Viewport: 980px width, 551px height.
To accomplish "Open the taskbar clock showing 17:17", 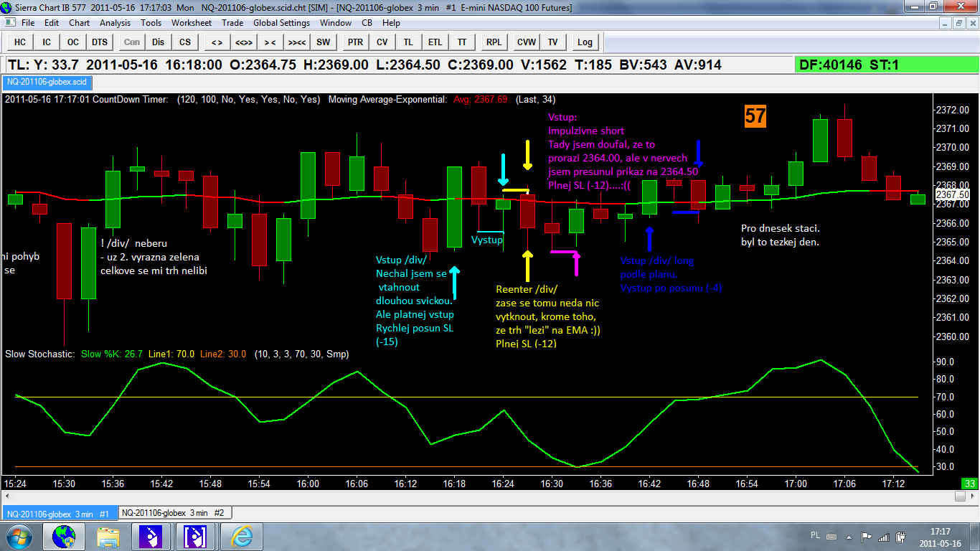I will coord(940,537).
